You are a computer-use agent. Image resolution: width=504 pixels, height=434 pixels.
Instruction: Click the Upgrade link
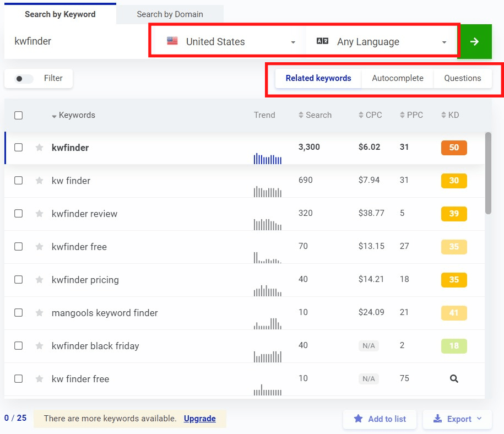tap(199, 419)
